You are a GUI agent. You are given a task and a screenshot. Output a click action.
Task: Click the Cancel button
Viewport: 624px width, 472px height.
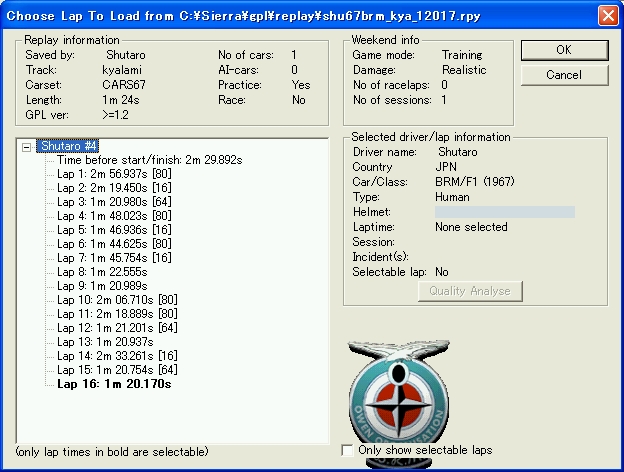(x=564, y=75)
